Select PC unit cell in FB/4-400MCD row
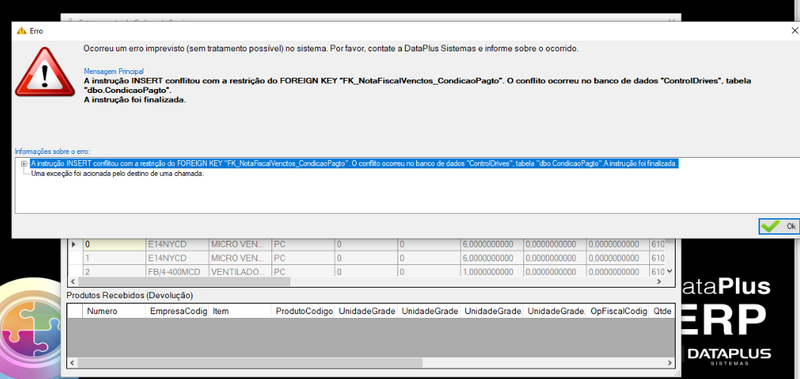This screenshot has height=379, width=800. [303, 271]
